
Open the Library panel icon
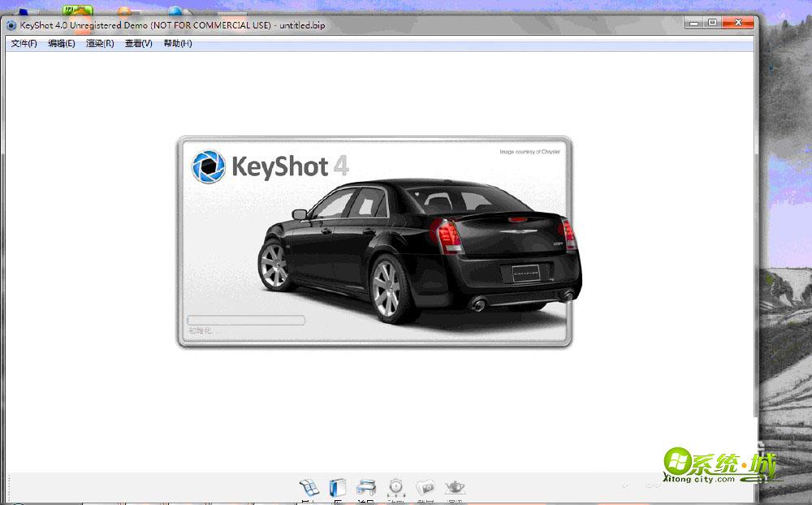pyautogui.click(x=338, y=487)
